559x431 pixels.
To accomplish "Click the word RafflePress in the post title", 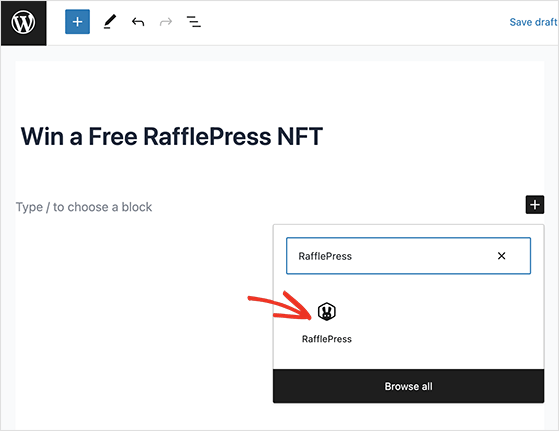I will coord(207,137).
